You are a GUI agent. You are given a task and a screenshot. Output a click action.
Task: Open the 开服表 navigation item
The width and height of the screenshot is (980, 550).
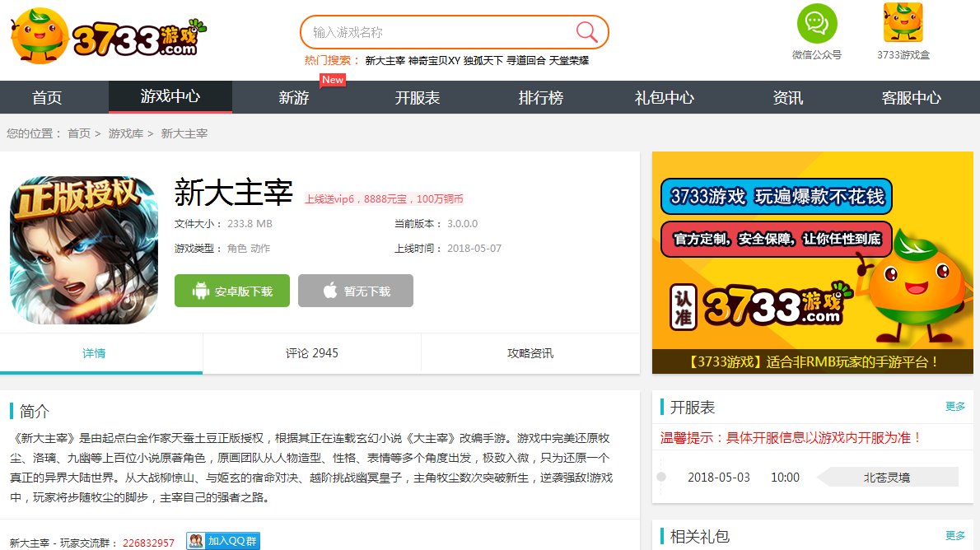[418, 97]
